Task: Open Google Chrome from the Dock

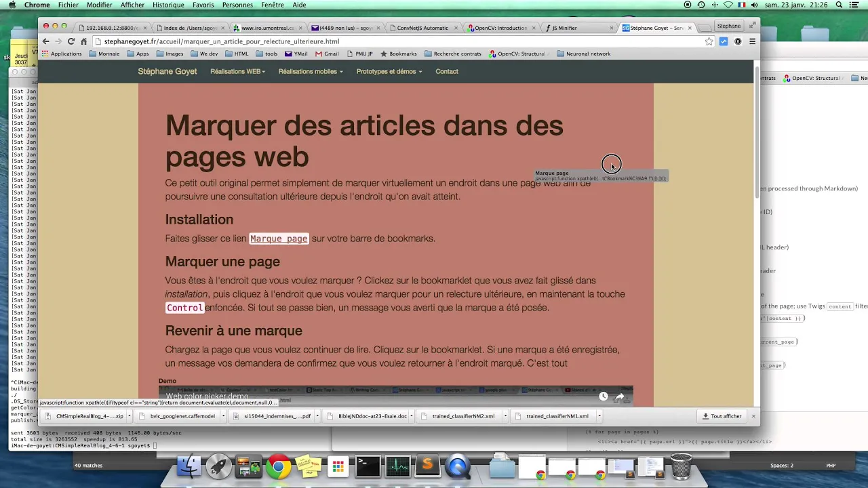Action: pos(278,467)
